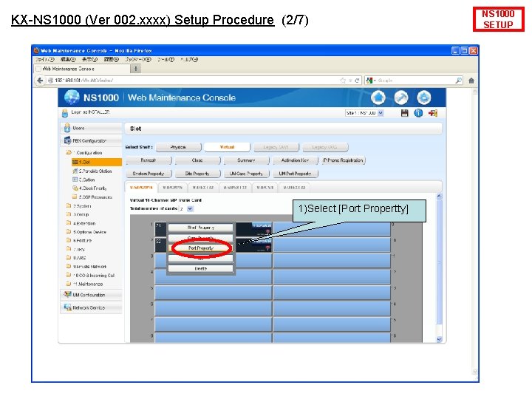Click the installer user icon near login

pos(65,113)
